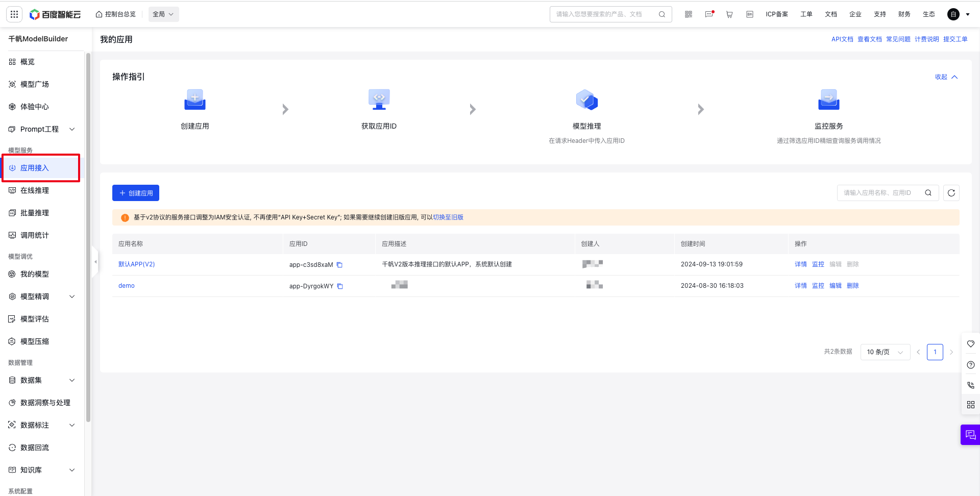980x496 pixels.
Task: Open the product grid menu icon
Action: (x=14, y=14)
